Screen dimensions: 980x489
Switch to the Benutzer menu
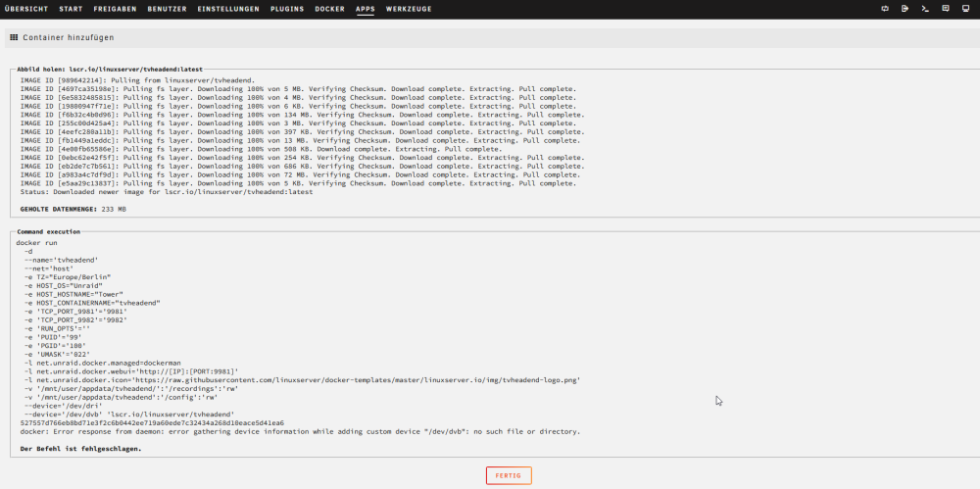click(x=167, y=10)
